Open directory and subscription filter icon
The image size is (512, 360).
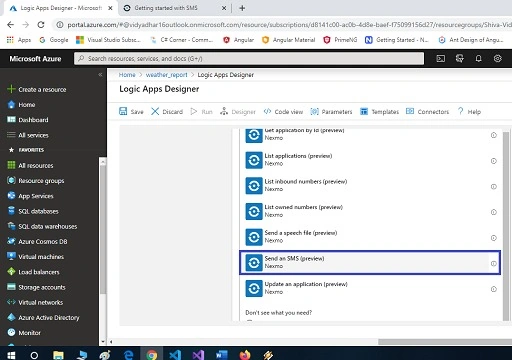point(460,59)
